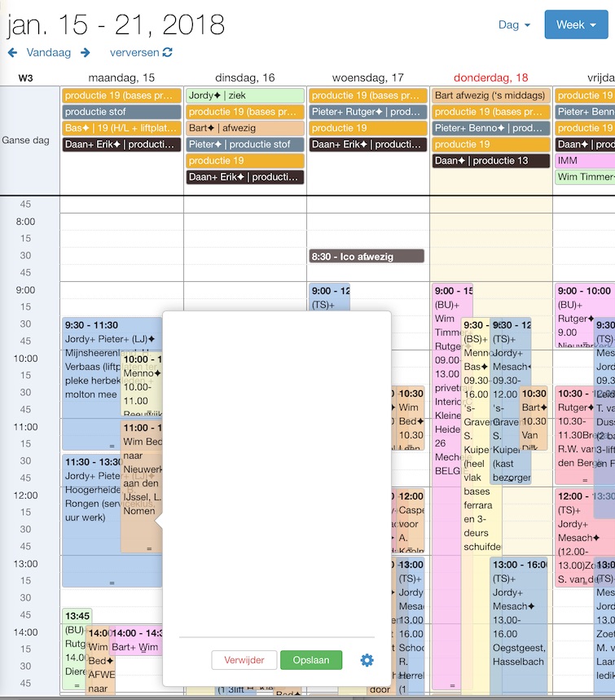
Task: Open 'Jordy | ziek' all-day event
Action: (x=245, y=95)
